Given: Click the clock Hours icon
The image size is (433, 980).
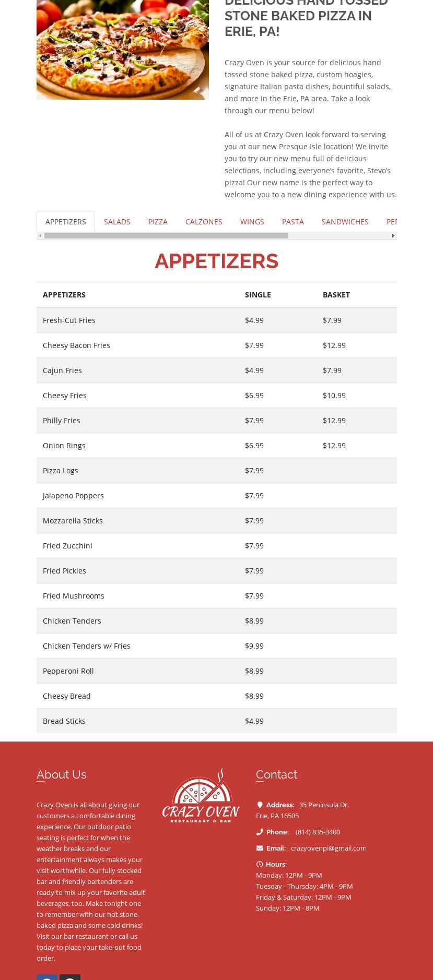Looking at the screenshot, I should coord(260,864).
